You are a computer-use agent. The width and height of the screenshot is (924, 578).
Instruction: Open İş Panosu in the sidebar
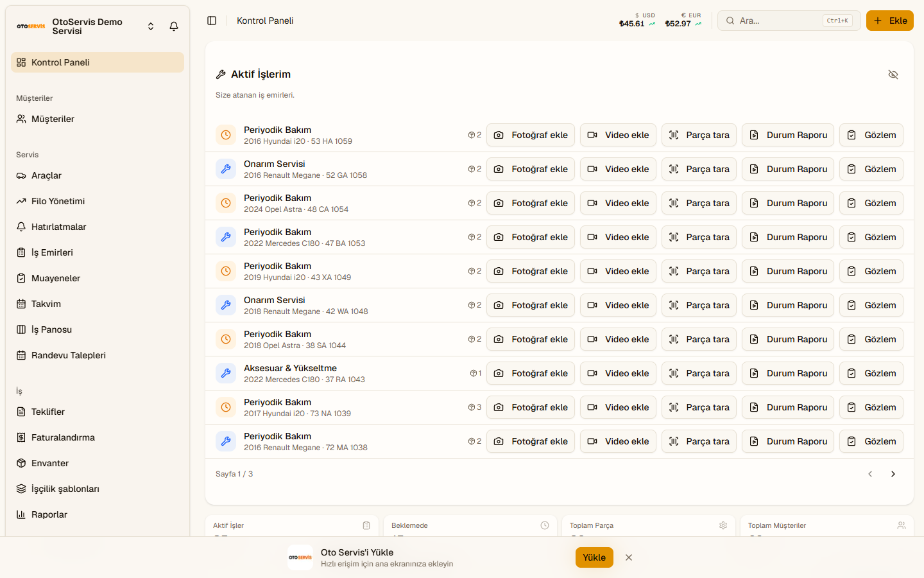coord(98,329)
